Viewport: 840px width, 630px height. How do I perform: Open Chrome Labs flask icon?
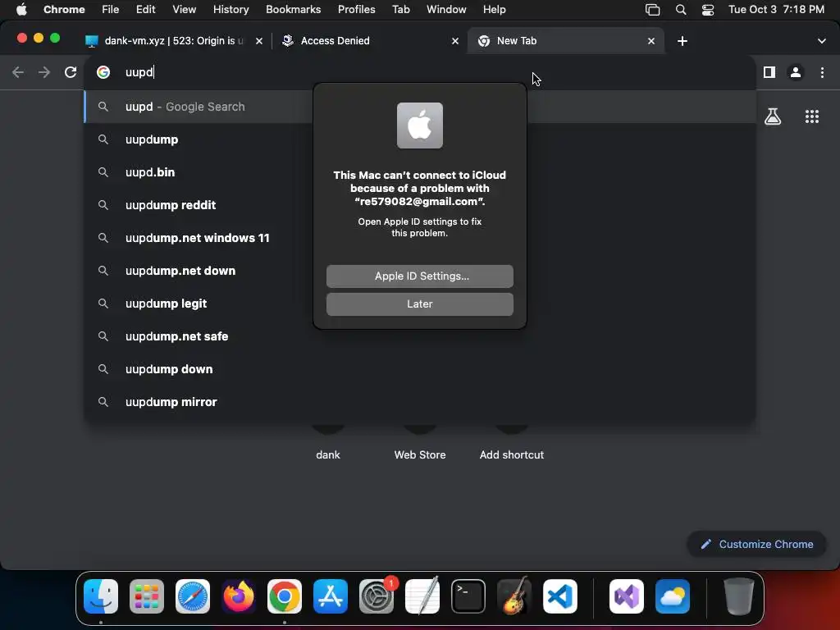773,116
